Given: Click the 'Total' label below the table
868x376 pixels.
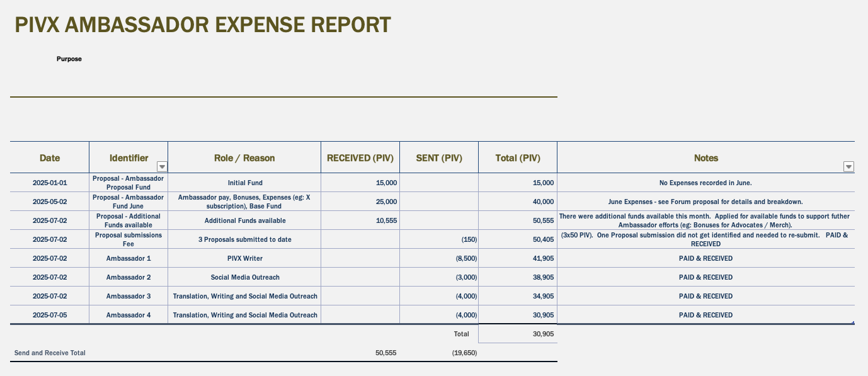Looking at the screenshot, I should pyautogui.click(x=462, y=334).
